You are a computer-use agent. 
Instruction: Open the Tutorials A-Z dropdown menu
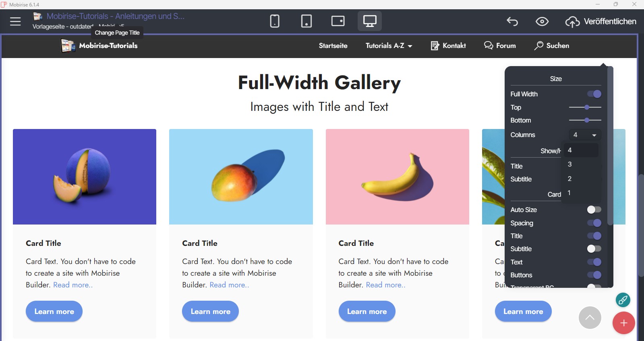(389, 46)
